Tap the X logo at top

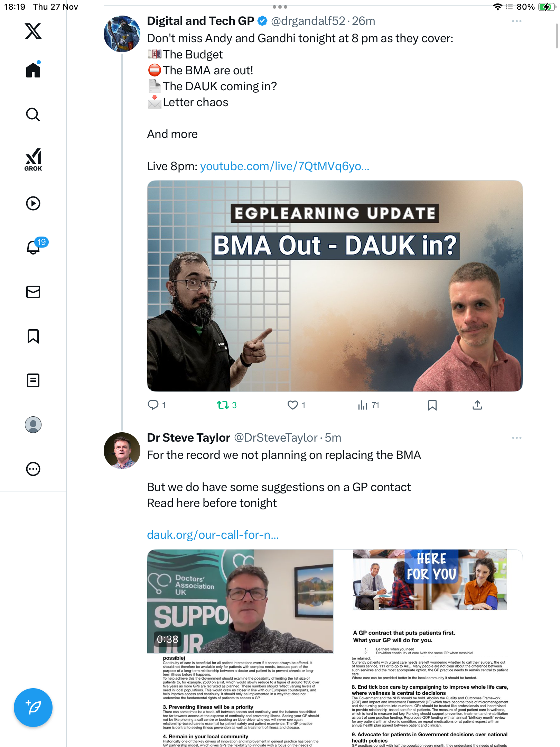pyautogui.click(x=33, y=31)
